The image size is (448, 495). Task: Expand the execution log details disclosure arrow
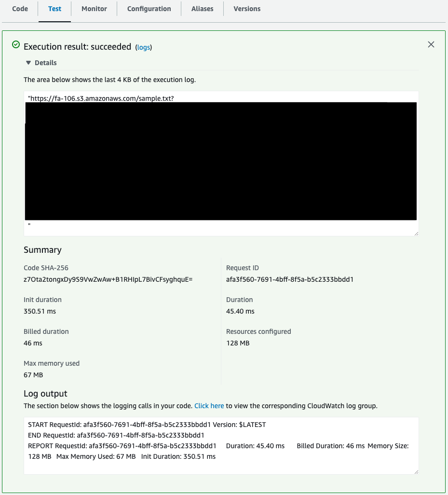point(28,62)
